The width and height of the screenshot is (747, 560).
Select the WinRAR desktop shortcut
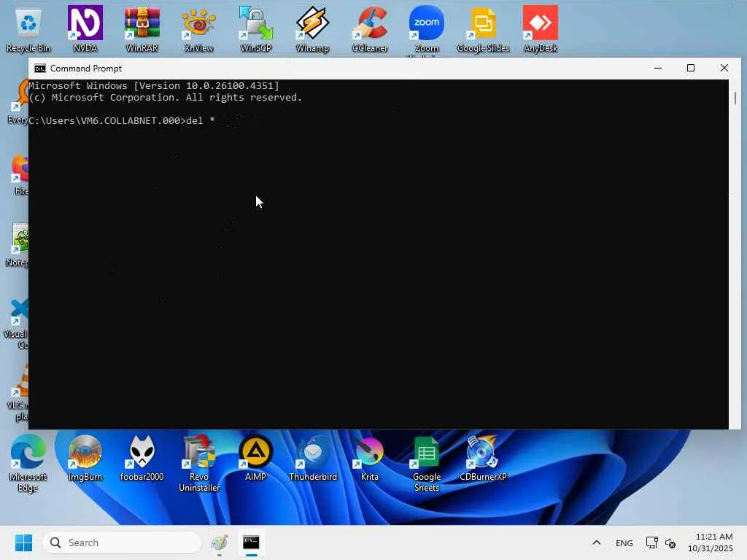pyautogui.click(x=142, y=28)
